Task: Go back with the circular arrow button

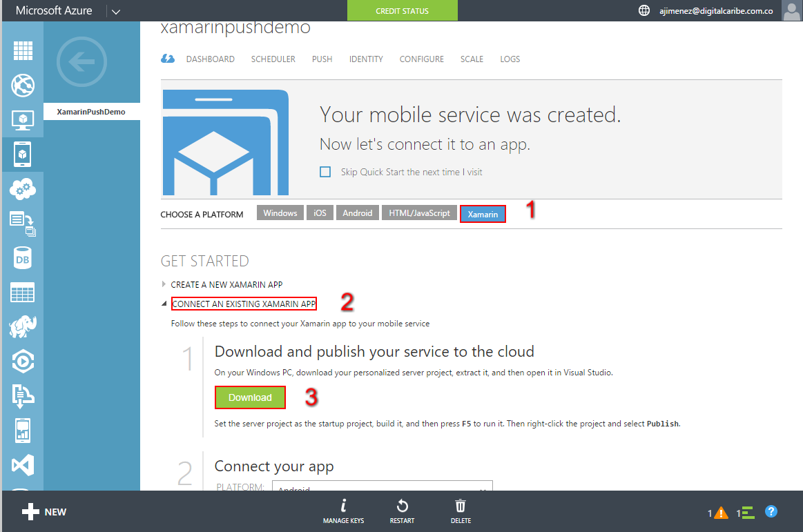Action: tap(82, 61)
